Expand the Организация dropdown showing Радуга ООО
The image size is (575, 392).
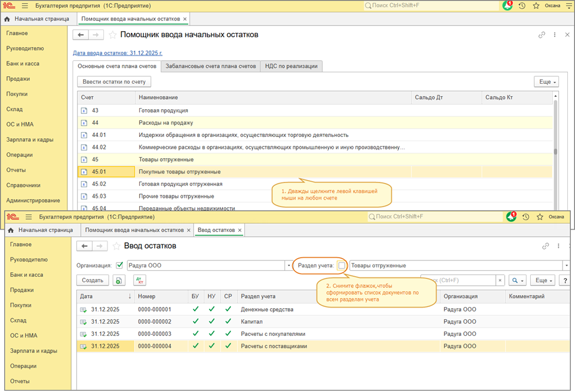tap(289, 266)
